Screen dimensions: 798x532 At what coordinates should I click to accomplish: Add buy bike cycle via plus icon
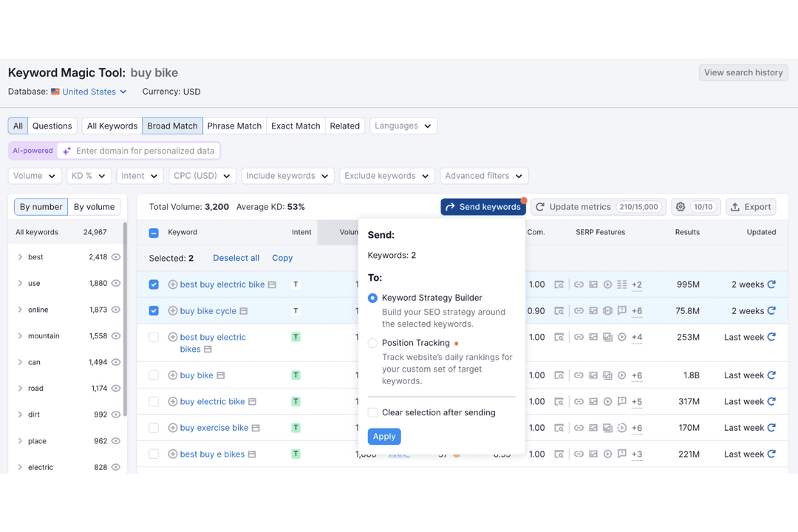172,311
